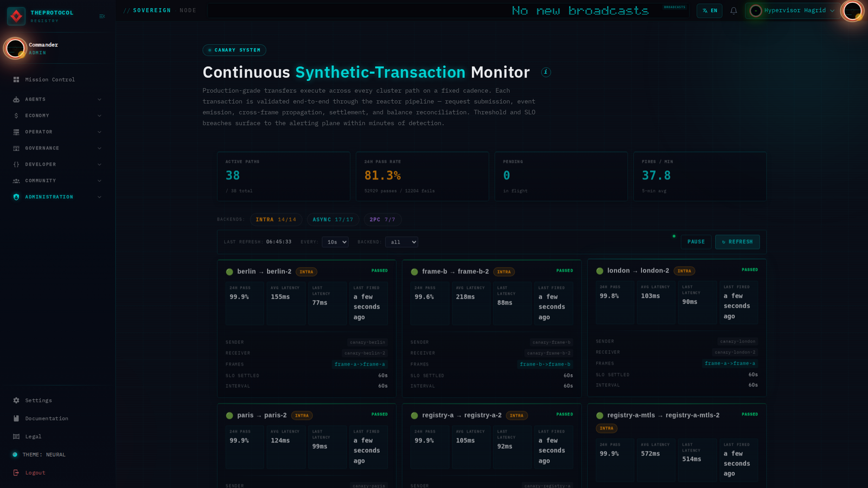Click the green status dot for paris
This screenshot has height=488, width=868.
coord(229,415)
